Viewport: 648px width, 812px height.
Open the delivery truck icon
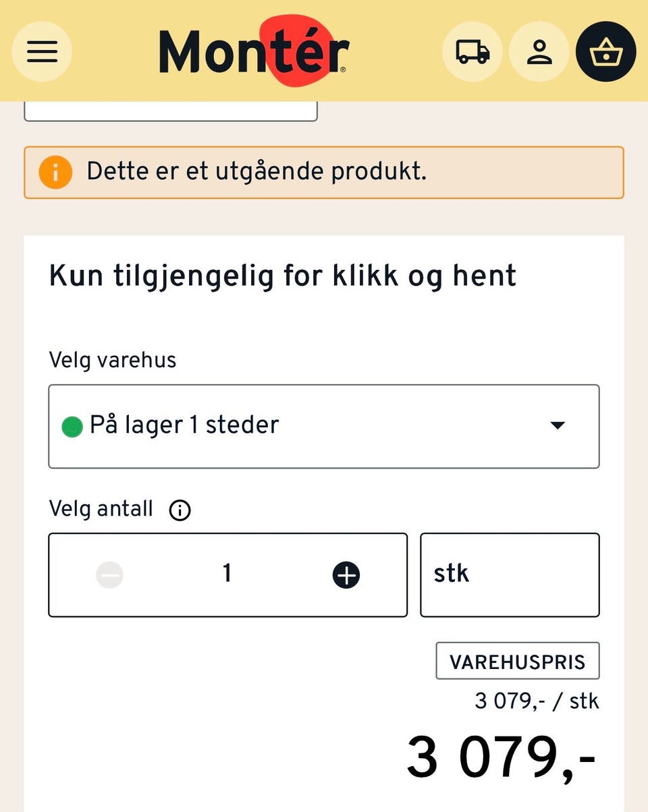tap(473, 52)
